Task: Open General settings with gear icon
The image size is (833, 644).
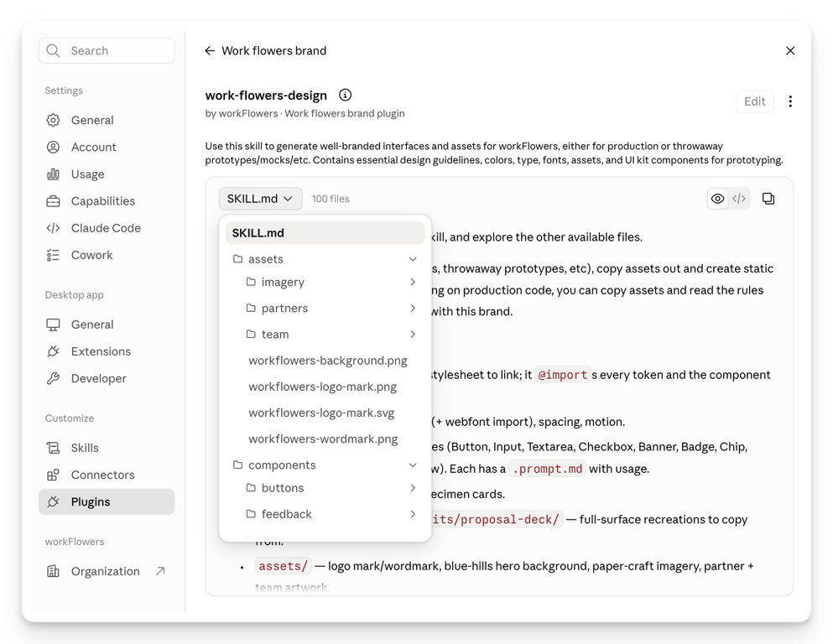Action: click(107, 120)
